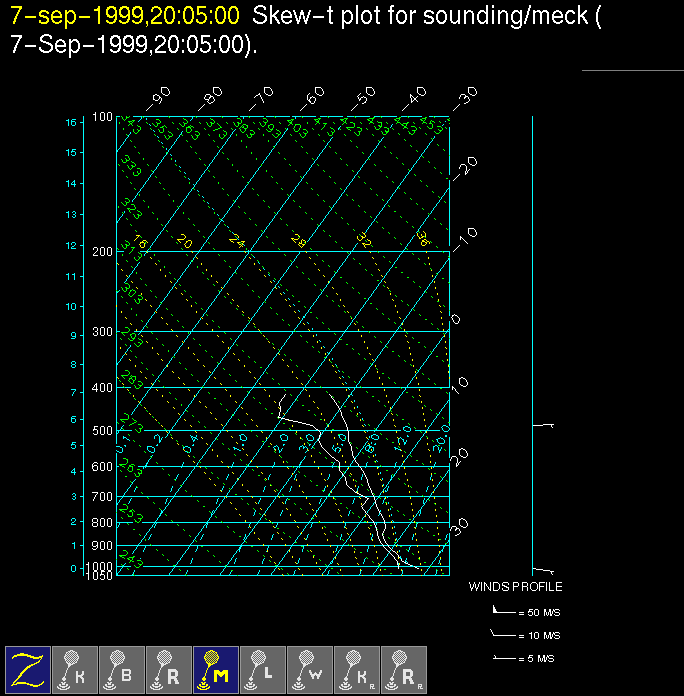Select the B sounding balloon icon
The width and height of the screenshot is (684, 696).
121,668
